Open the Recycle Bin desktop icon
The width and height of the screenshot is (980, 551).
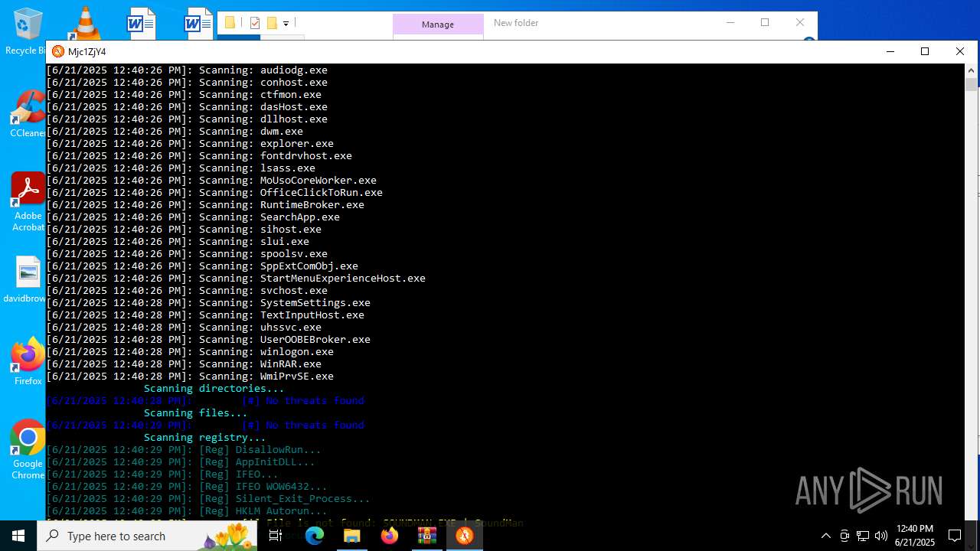point(27,31)
